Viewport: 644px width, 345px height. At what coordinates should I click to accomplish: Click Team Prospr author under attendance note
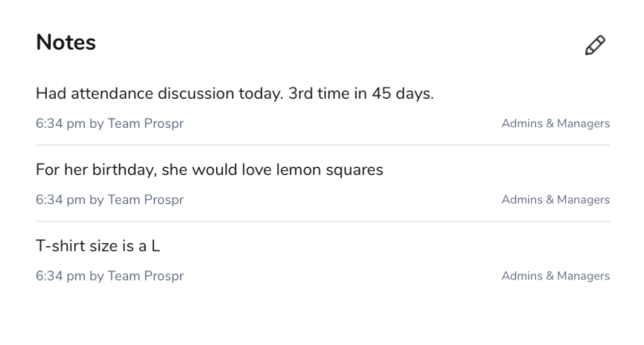point(146,123)
